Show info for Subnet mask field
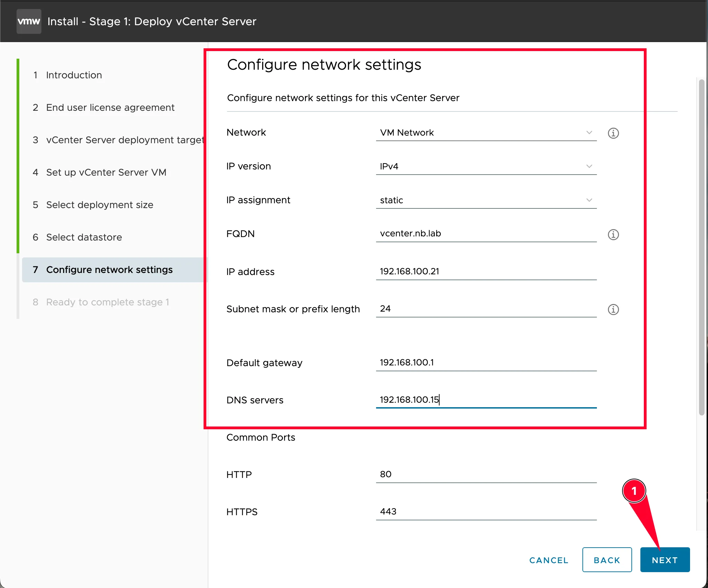The height and width of the screenshot is (588, 708). 613,309
